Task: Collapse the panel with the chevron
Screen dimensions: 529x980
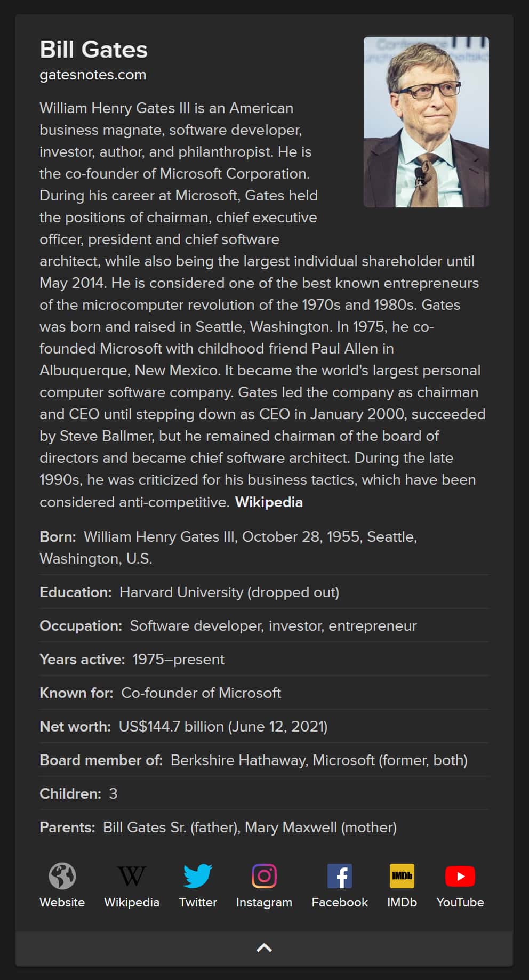Action: 264,948
